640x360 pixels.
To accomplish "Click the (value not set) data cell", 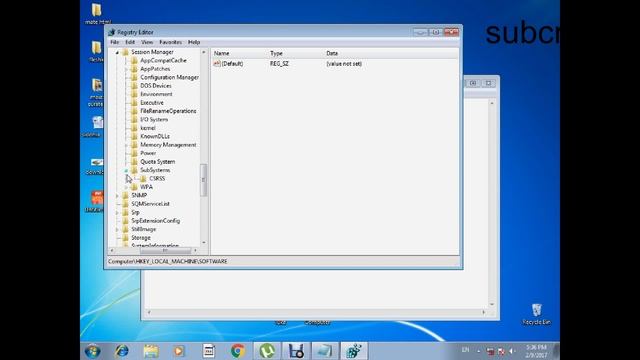I will pos(344,64).
